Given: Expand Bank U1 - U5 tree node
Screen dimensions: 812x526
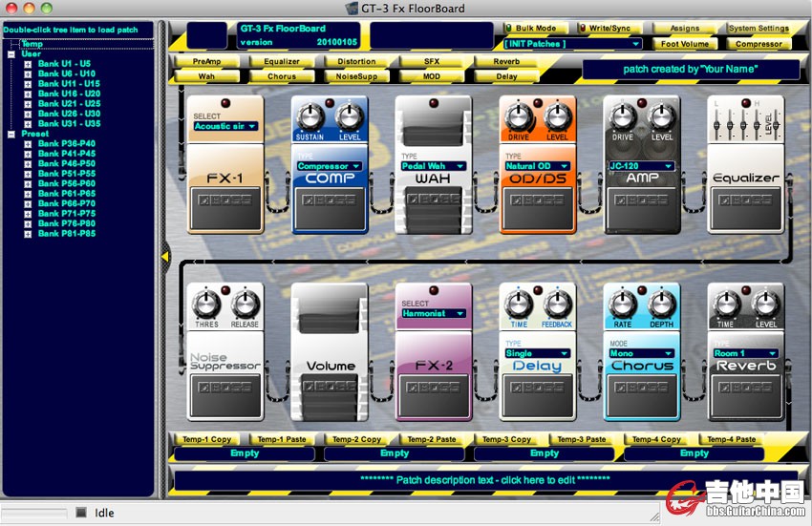Looking at the screenshot, I should tap(28, 64).
